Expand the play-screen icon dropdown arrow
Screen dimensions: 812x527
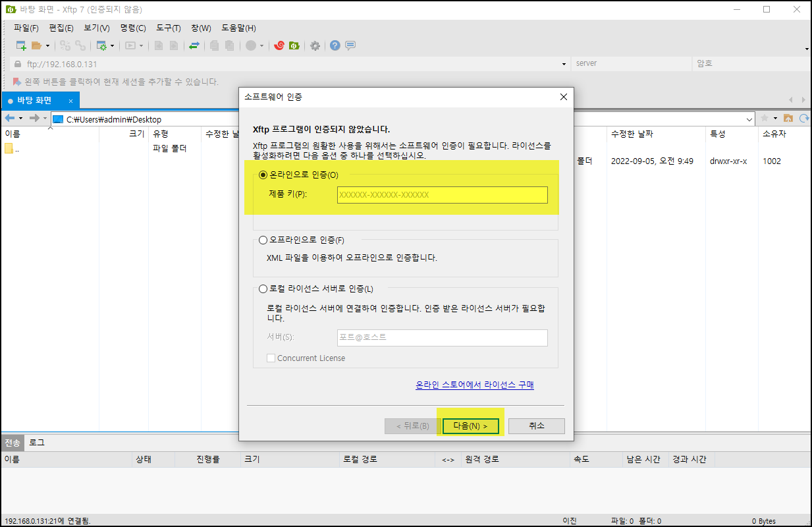(x=142, y=46)
